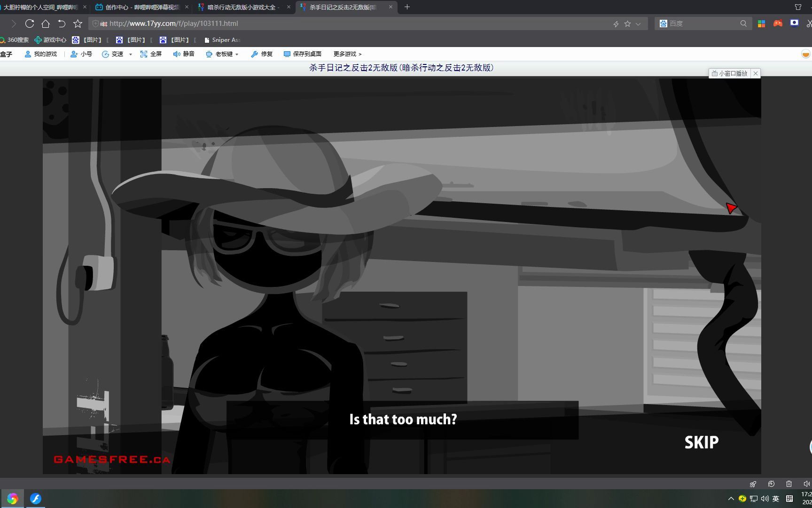812x508 pixels.
Task: Click the 变速 speed change button
Action: tap(113, 54)
